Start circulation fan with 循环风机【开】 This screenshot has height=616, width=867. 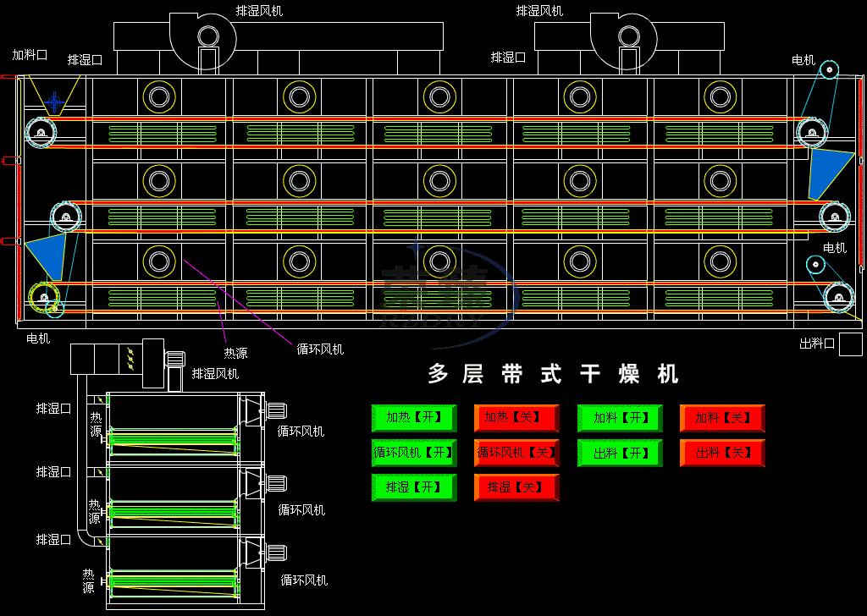point(413,453)
